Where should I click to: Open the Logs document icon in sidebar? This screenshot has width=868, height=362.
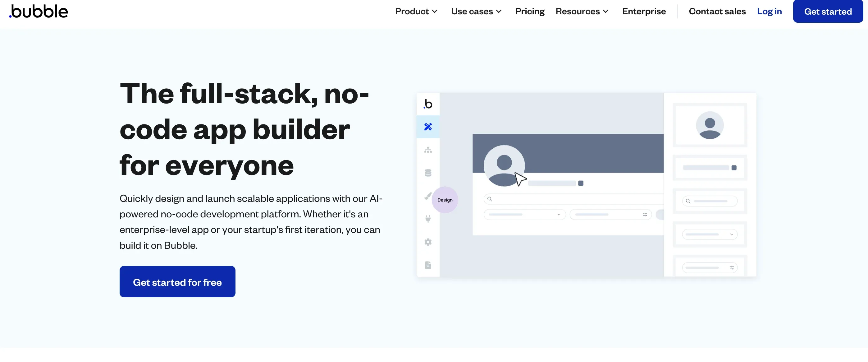pyautogui.click(x=428, y=265)
